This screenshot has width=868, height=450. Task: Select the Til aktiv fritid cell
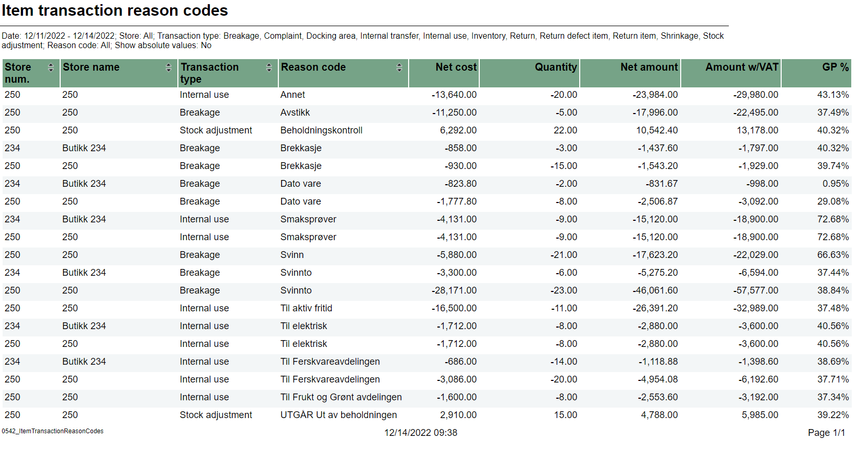coord(306,308)
